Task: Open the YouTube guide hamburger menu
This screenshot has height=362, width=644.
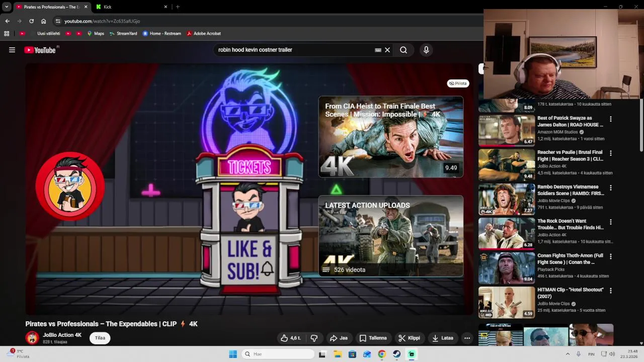Action: (x=12, y=50)
